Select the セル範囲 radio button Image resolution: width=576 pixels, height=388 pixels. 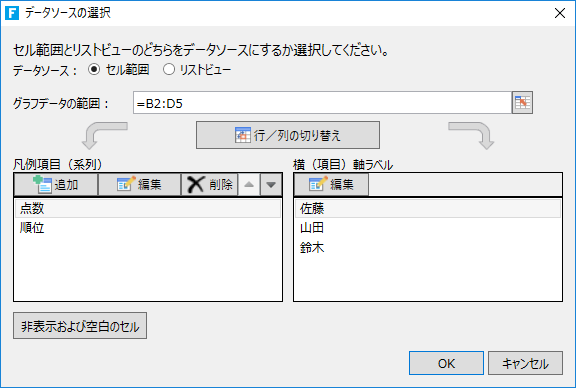[x=94, y=69]
